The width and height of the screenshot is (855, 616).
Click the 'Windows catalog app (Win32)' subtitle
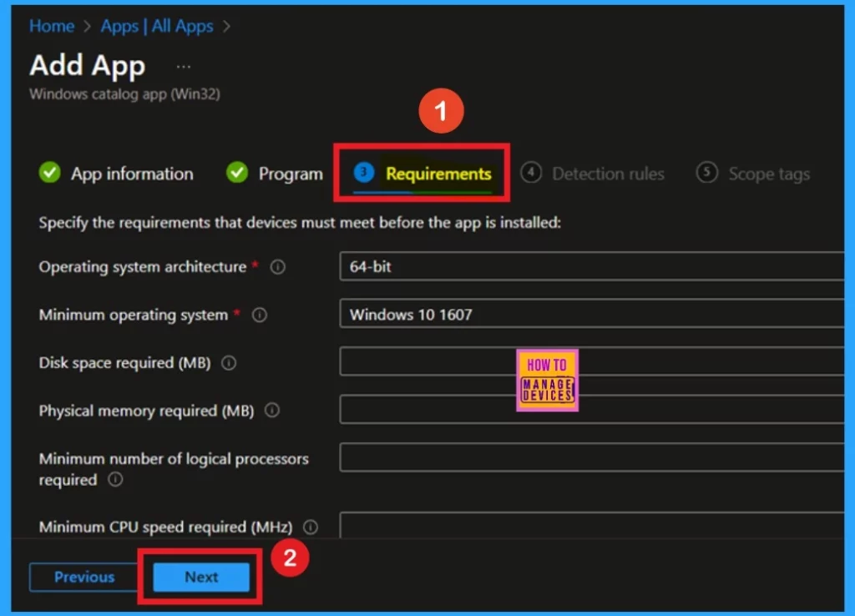(125, 94)
